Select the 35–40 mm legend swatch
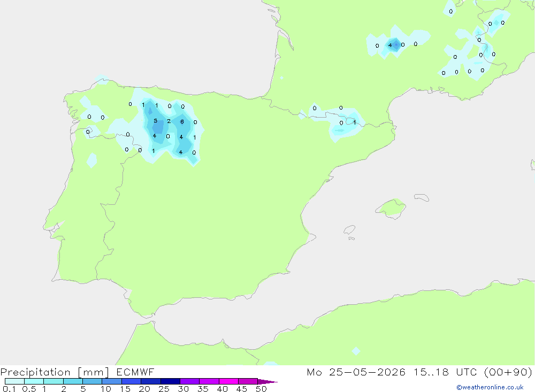The height and width of the screenshot is (392, 535). coord(209,381)
